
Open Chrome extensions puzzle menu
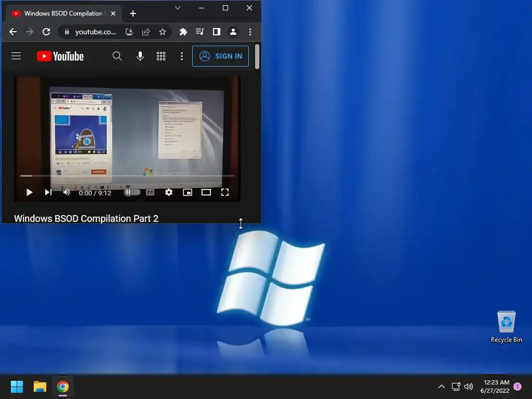183,32
